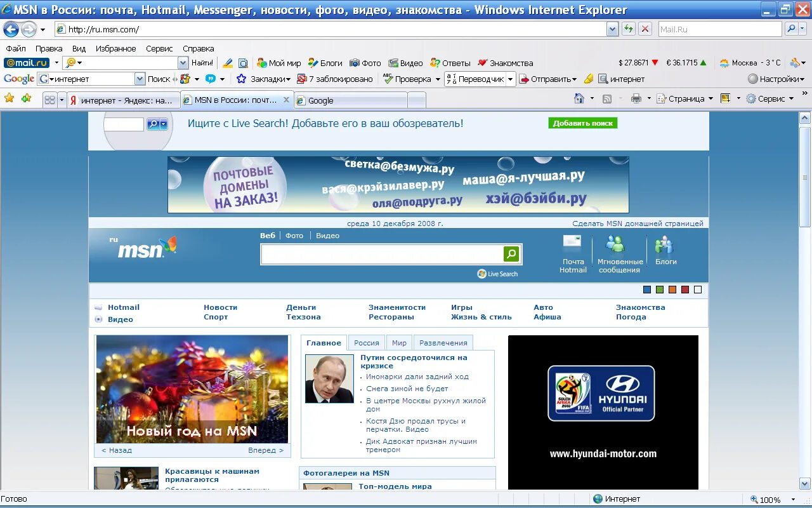Click the highlighter icon on the Mail.ru toolbar

[228, 63]
